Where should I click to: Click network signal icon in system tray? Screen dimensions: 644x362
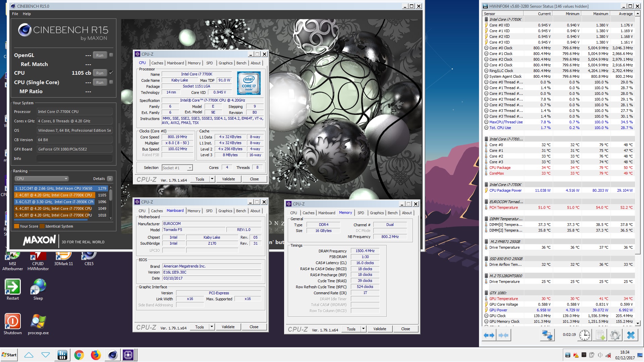[608, 355]
